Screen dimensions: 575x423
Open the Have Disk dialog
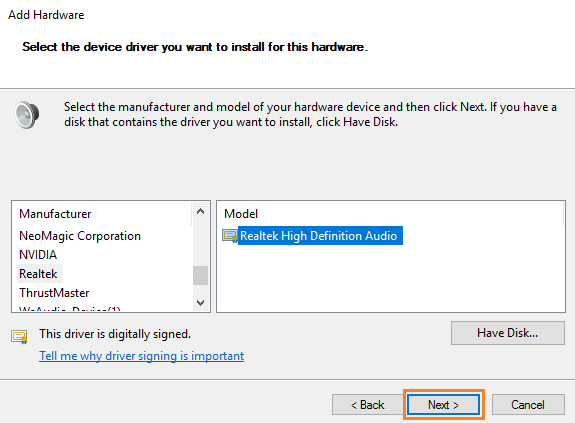508,333
